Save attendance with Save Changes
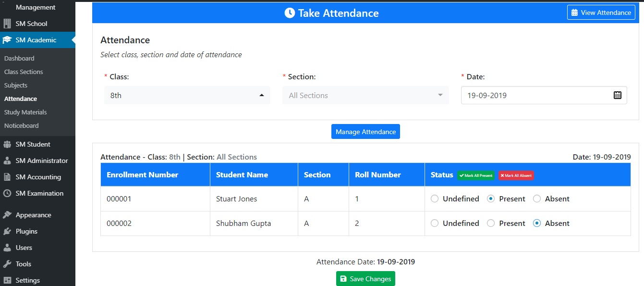Image resolution: width=644 pixels, height=286 pixels. (x=365, y=278)
